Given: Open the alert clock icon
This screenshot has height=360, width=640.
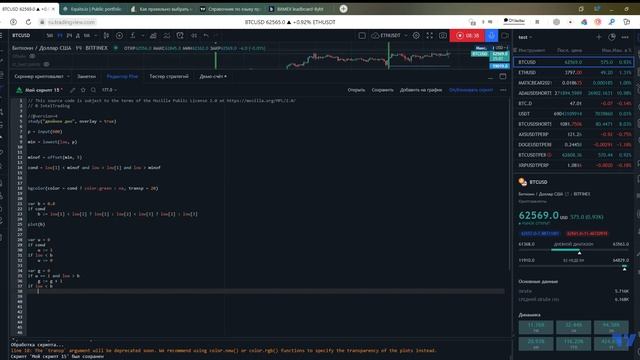Looking at the screenshot, I should (x=180, y=36).
